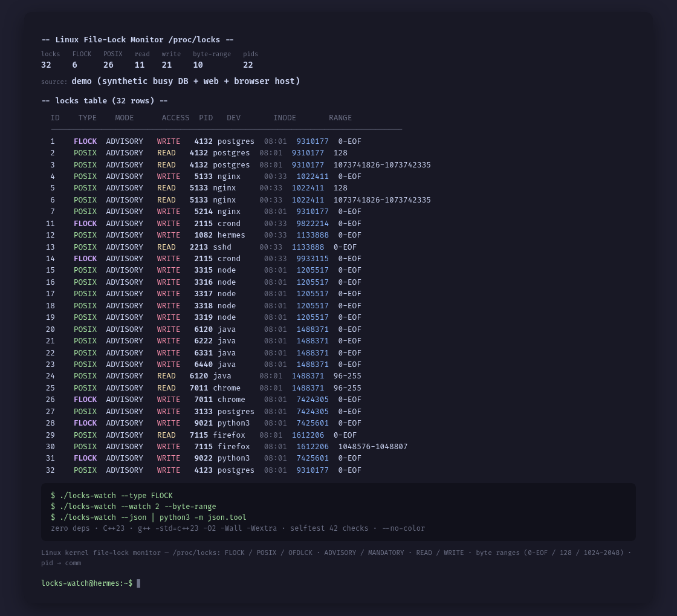Click PID 2213 for sshd

[x=199, y=247]
